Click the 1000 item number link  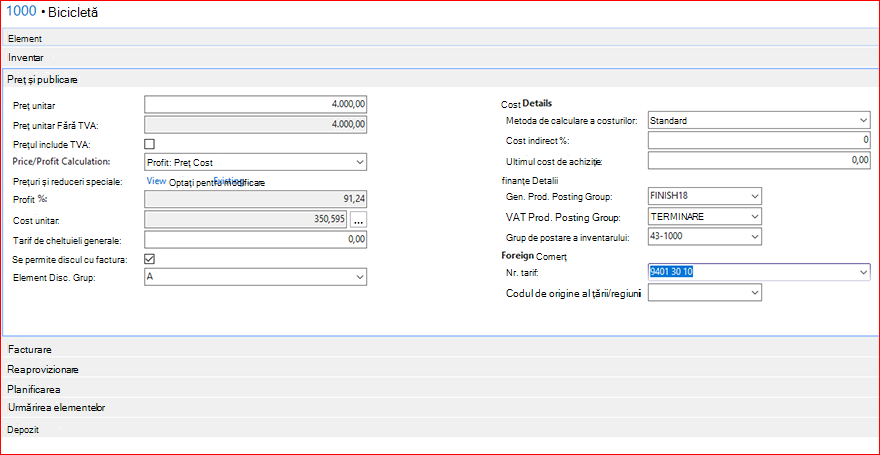pos(21,11)
